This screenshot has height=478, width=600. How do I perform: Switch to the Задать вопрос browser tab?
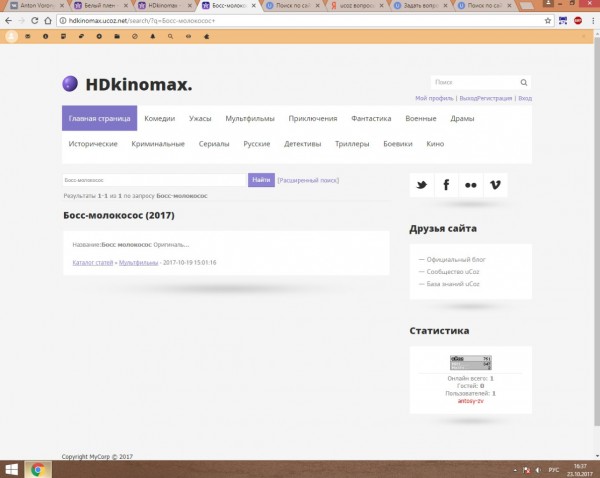tap(420, 6)
